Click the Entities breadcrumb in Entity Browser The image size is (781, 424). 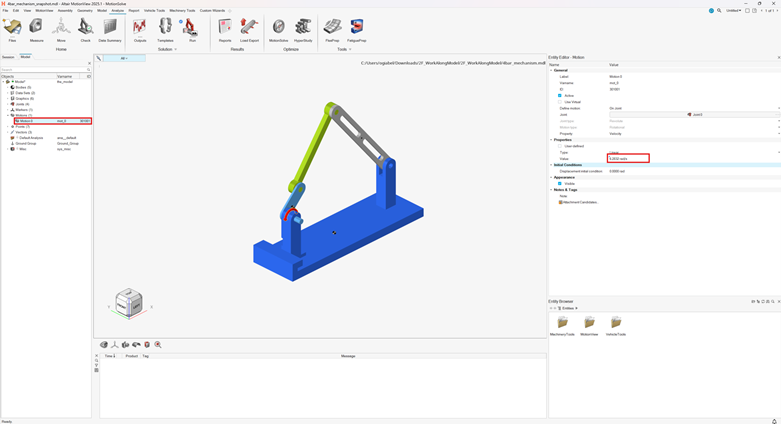[x=568, y=308]
